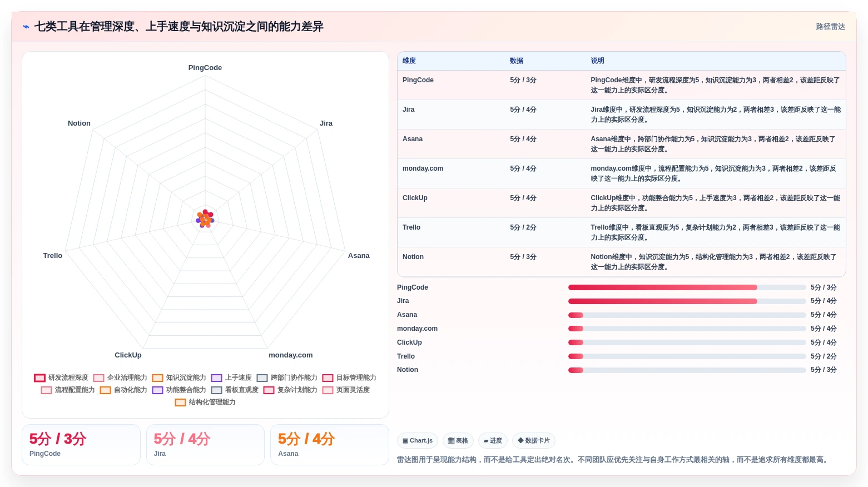Toggle the 企业治理能力 legend dataset

(x=120, y=377)
